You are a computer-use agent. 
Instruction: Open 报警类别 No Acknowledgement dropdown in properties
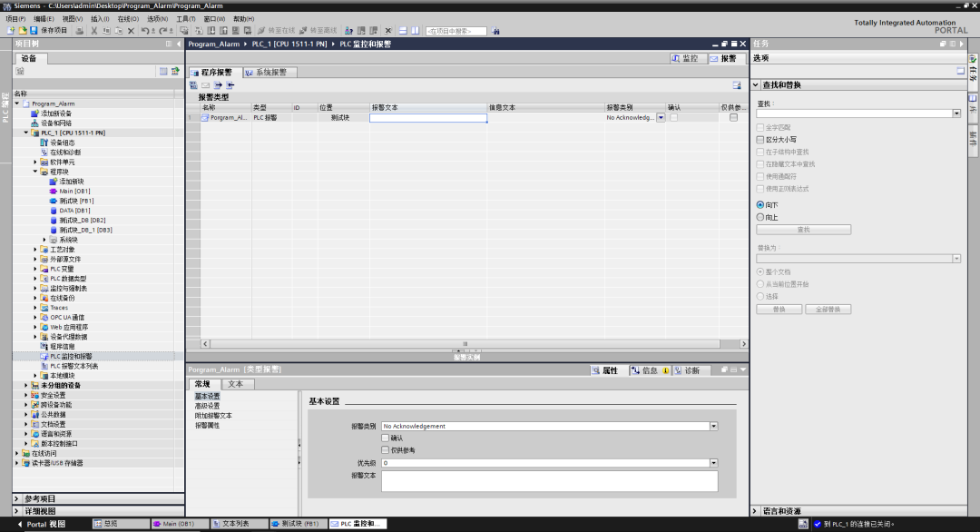pos(714,426)
